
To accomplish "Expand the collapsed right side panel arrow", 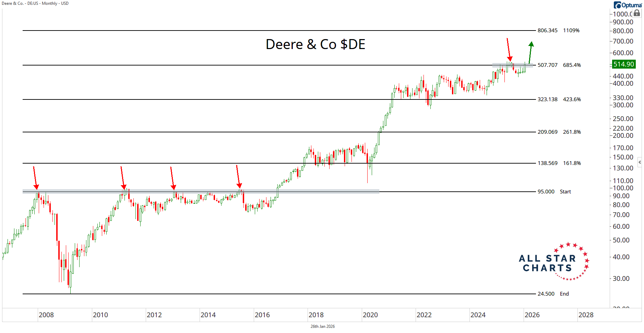I will pos(640,162).
